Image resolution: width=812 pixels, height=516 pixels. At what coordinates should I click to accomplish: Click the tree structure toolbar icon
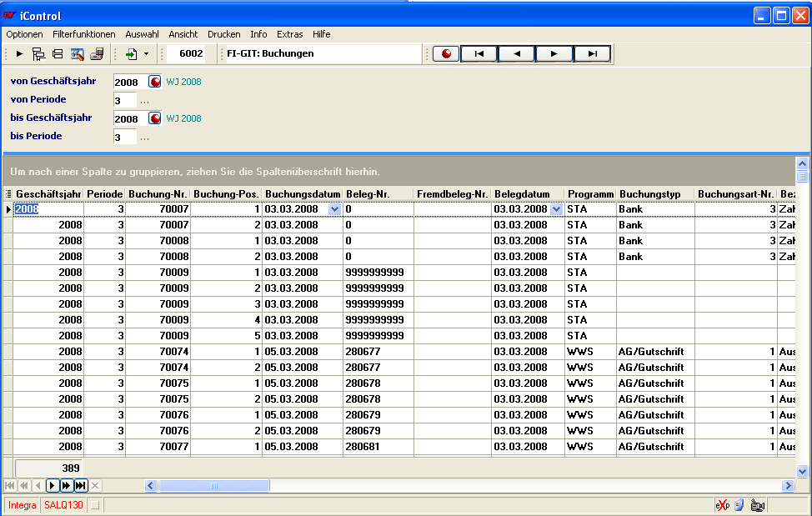[x=38, y=54]
